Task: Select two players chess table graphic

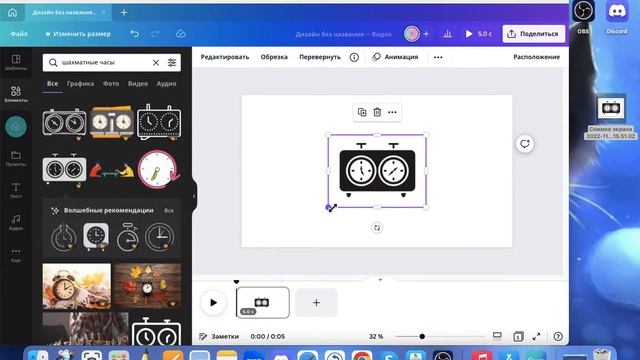Action: point(112,170)
